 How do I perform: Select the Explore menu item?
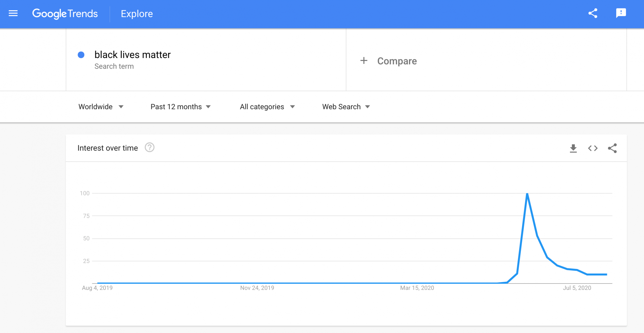tap(136, 13)
